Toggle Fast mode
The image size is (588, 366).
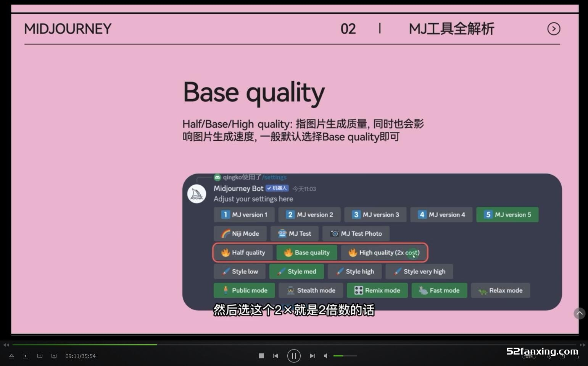click(x=439, y=290)
